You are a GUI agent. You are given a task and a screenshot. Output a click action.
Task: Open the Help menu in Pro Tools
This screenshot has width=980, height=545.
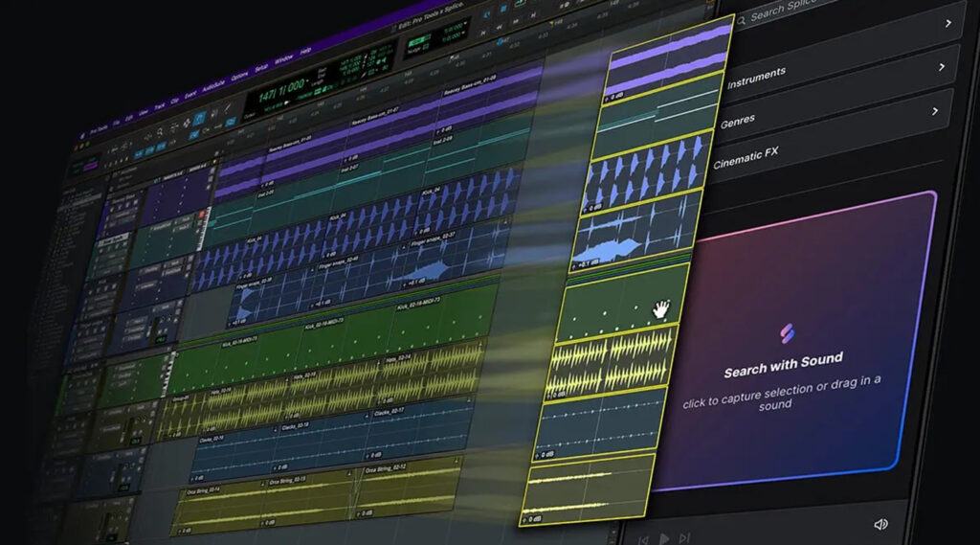[x=305, y=51]
